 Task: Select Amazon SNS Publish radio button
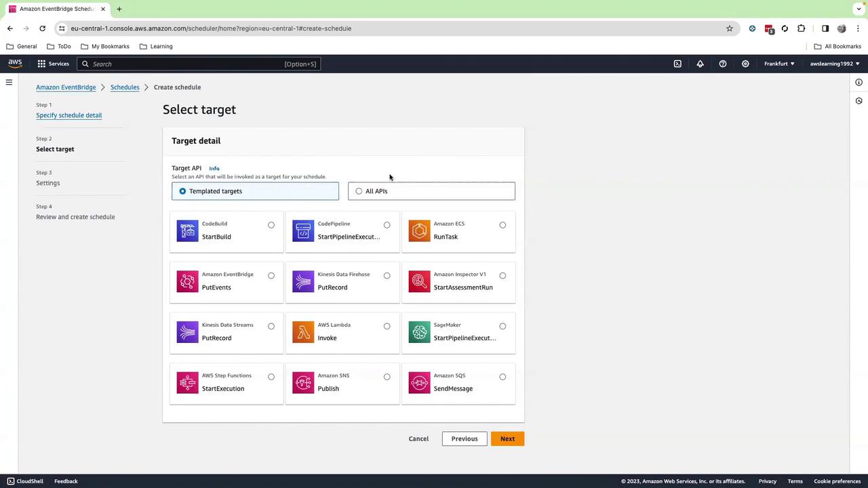[387, 377]
